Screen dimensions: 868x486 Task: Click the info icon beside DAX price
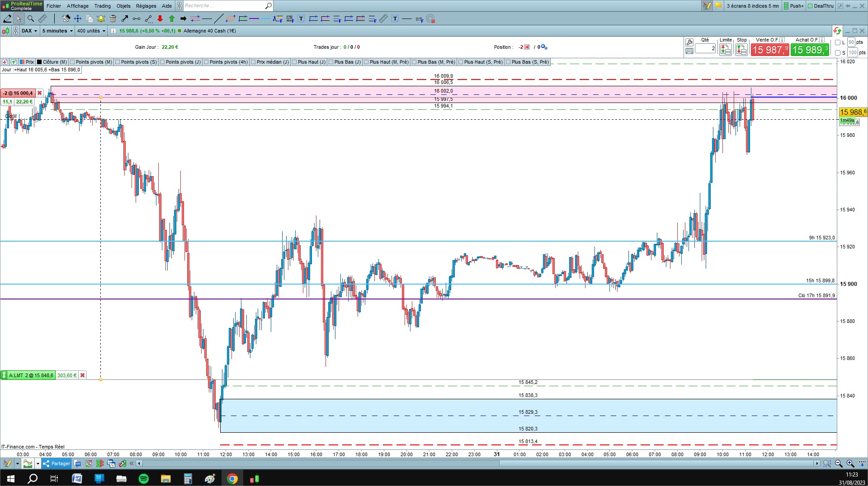click(x=113, y=31)
